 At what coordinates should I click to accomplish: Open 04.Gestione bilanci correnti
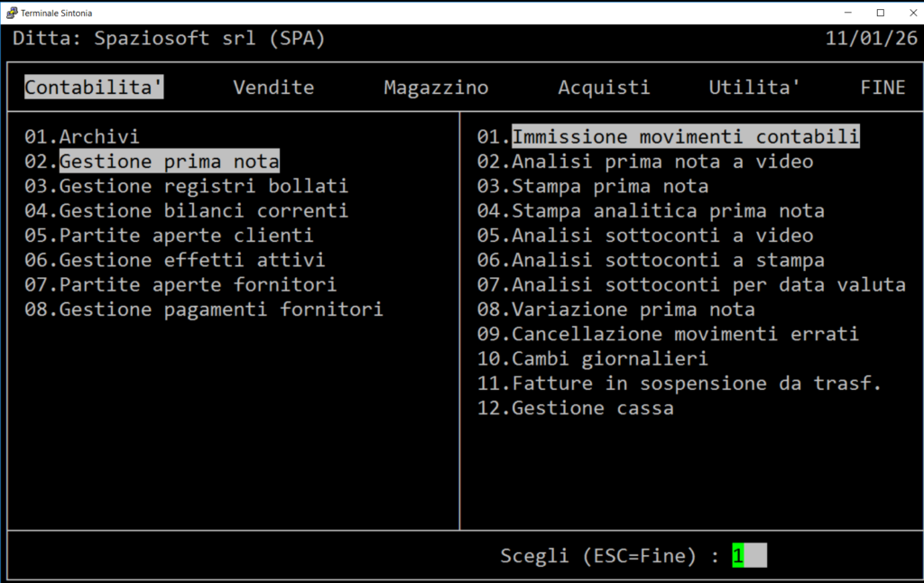click(186, 210)
